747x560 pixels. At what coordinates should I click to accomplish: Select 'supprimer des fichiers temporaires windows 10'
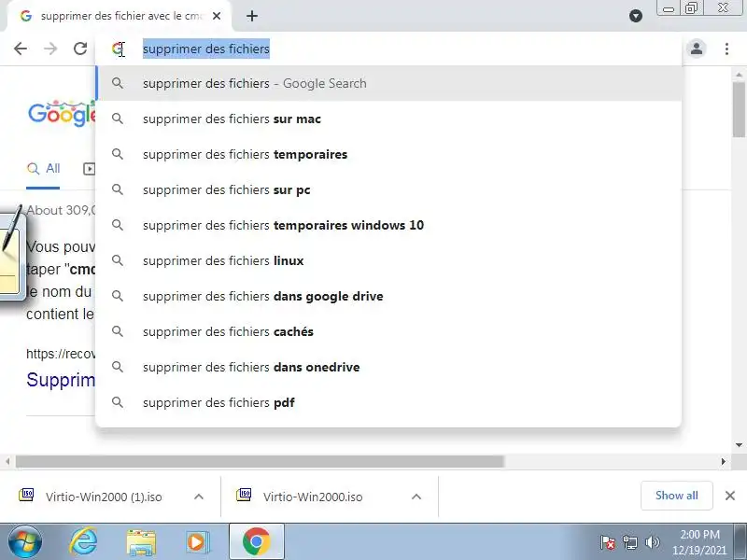pos(388,225)
